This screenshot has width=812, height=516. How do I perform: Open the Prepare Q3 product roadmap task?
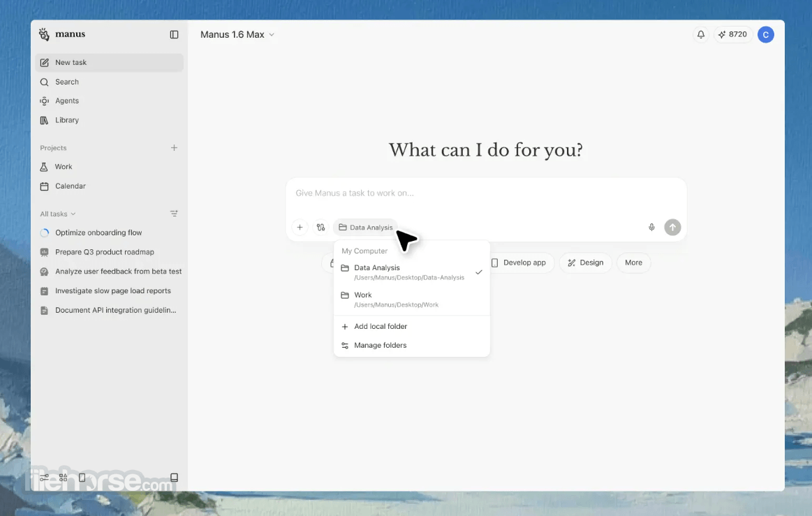tap(110, 252)
